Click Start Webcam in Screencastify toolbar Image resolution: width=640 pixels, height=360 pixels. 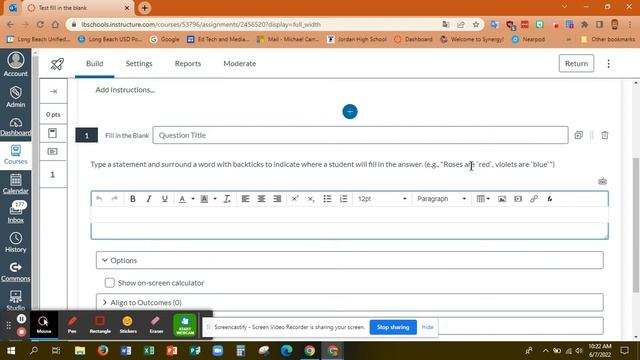[x=185, y=324]
